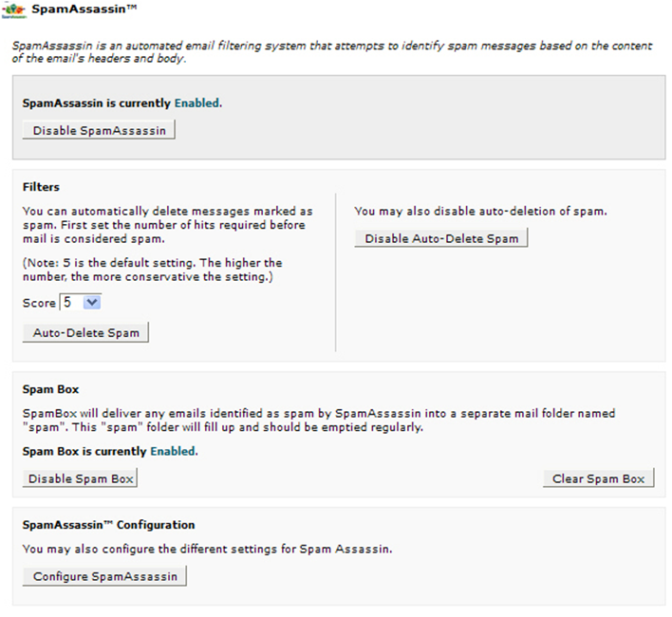This screenshot has height=617, width=672.
Task: Click Enabled status after Spam Box is currently
Action: (174, 451)
